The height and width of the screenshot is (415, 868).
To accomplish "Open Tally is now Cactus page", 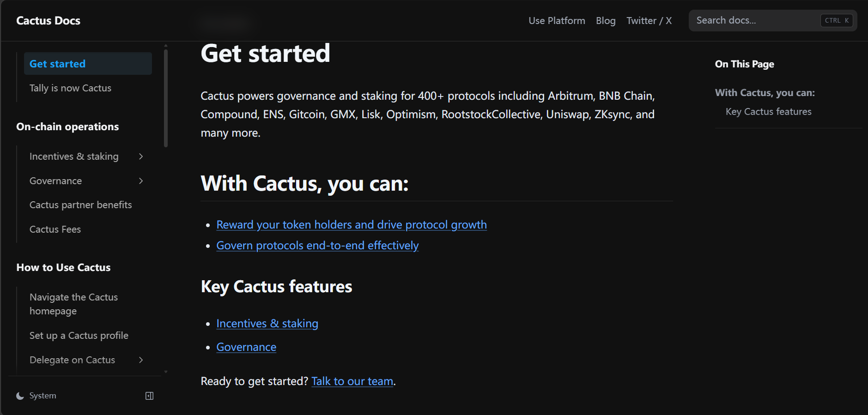I will point(70,88).
